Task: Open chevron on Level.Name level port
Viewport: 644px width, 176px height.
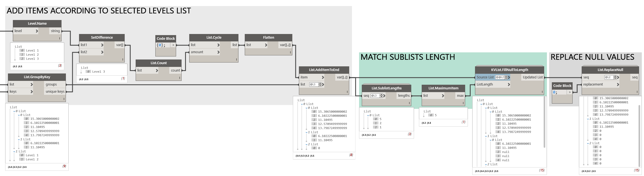Action: (x=37, y=31)
